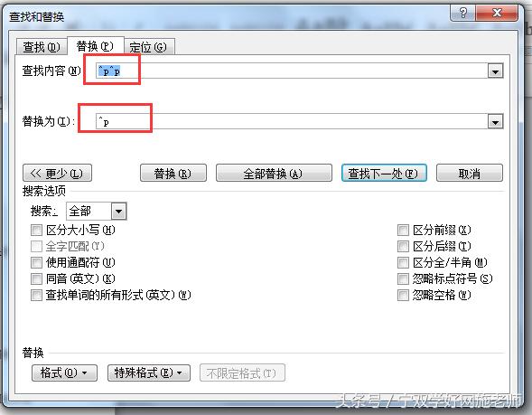532x415 pixels.
Task: Expand the 查找内容 history dropdown
Action: tap(495, 71)
